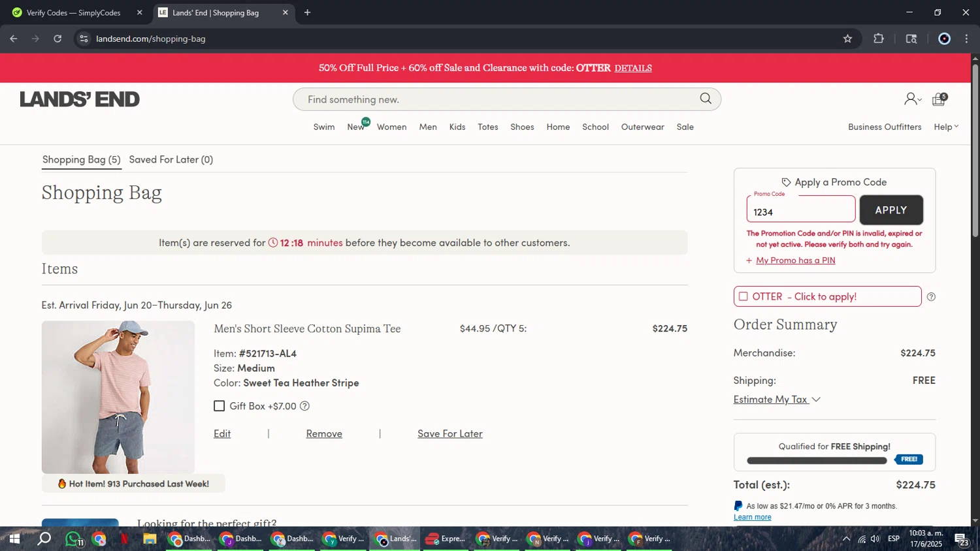Open the browser extensions puzzle icon
The width and height of the screenshot is (980, 551).
tap(879, 39)
